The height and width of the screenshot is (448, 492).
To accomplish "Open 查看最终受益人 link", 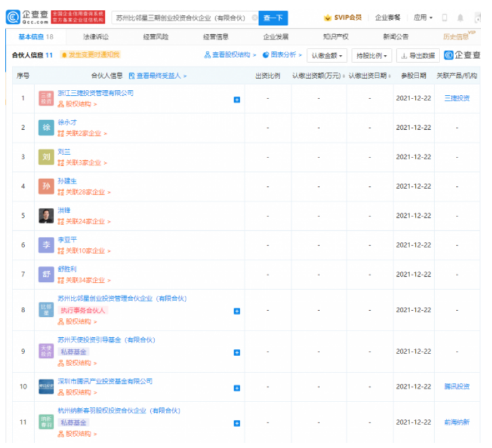I will point(158,76).
